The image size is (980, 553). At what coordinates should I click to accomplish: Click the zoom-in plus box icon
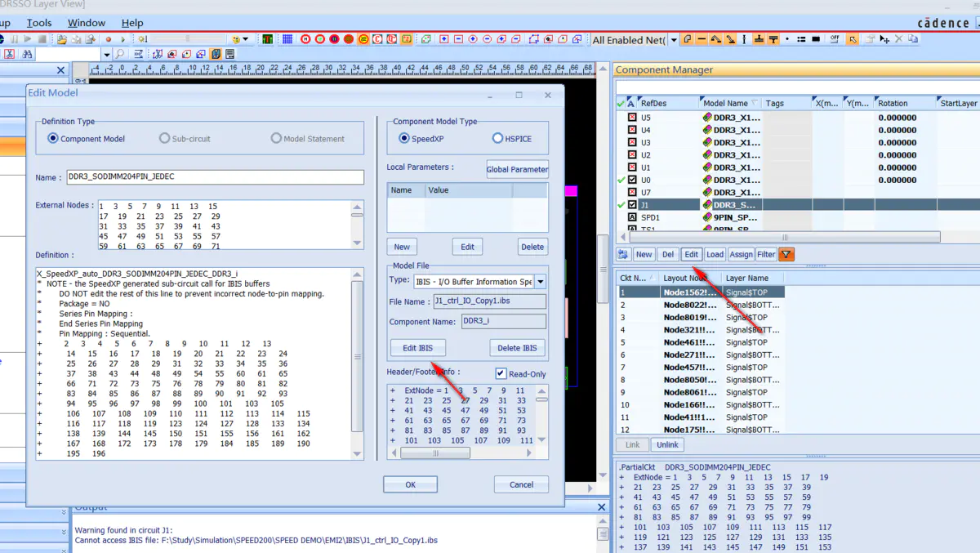pos(443,39)
